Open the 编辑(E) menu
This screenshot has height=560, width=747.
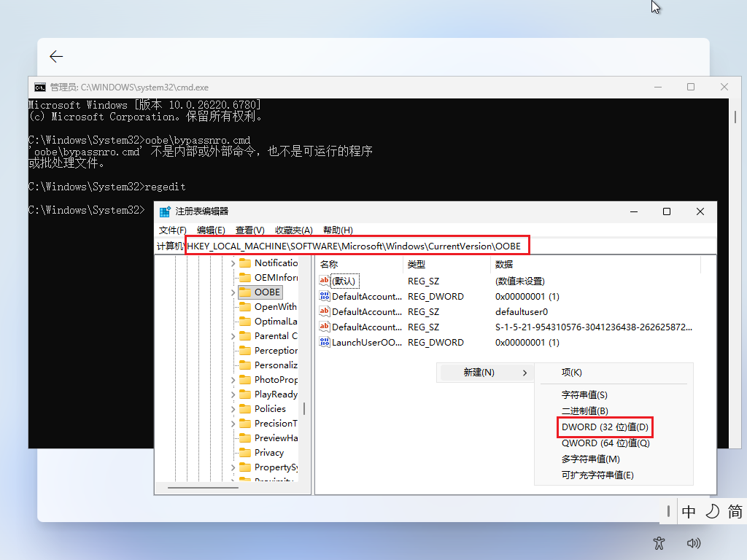click(211, 230)
